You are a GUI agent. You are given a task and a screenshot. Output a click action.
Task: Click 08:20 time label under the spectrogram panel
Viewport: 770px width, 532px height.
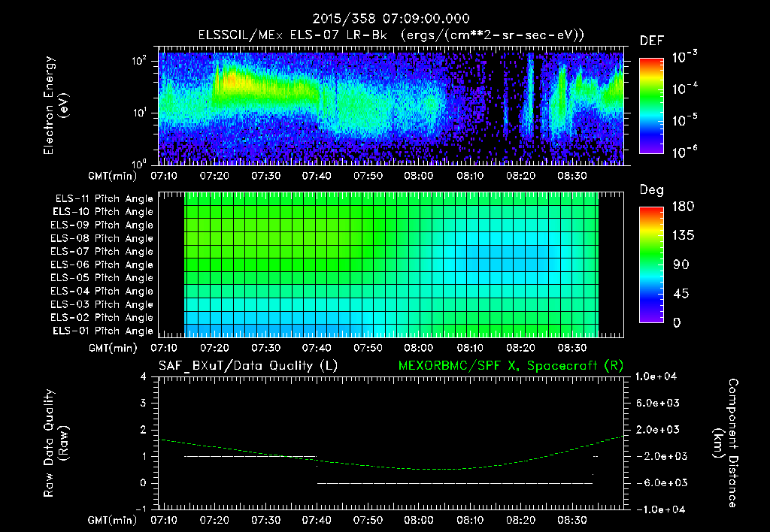tap(520, 176)
